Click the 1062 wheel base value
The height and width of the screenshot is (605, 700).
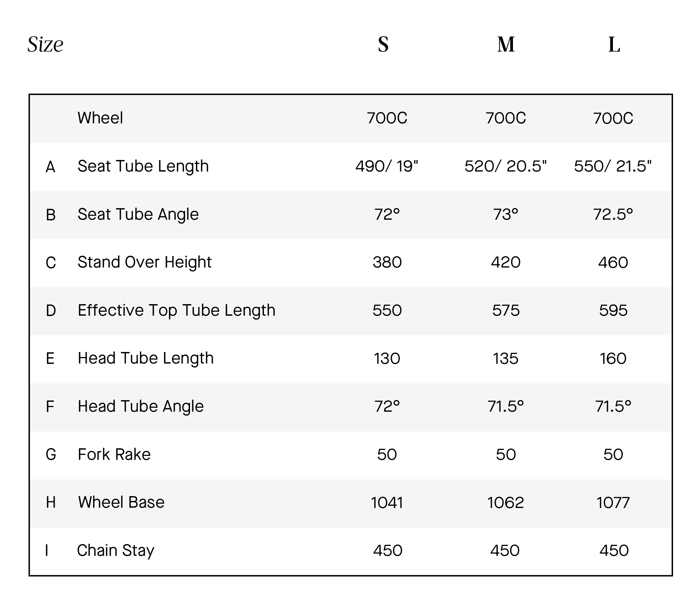coord(505,503)
